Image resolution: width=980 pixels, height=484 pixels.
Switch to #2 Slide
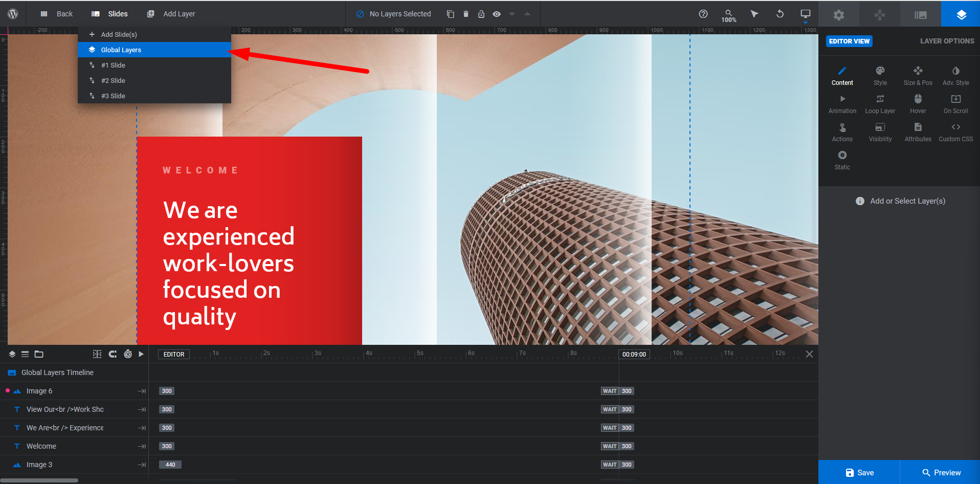click(154, 80)
